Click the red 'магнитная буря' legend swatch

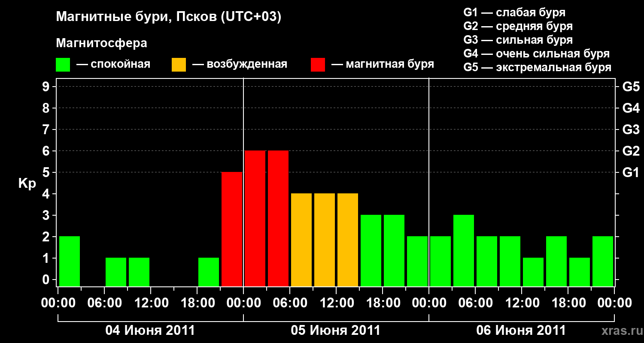[318, 64]
